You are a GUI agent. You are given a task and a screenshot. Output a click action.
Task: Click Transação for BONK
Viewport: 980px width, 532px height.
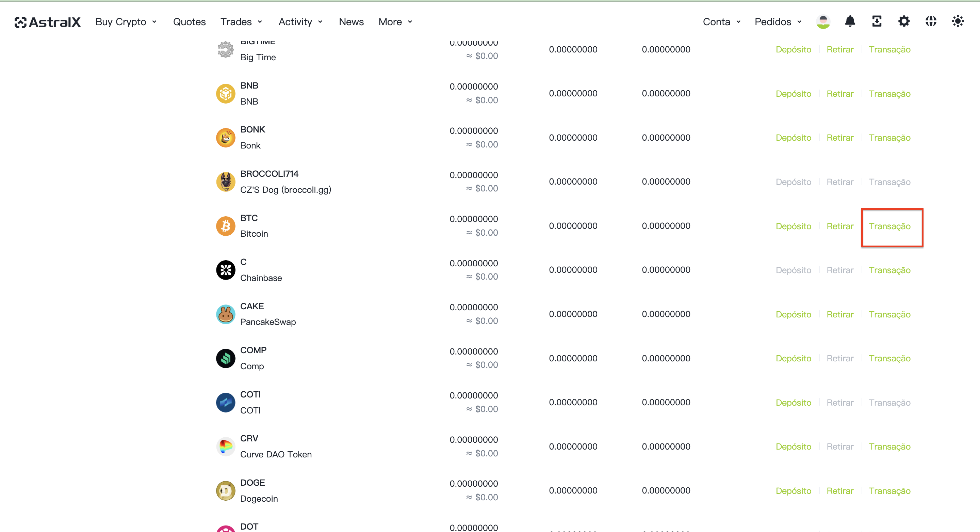(889, 138)
